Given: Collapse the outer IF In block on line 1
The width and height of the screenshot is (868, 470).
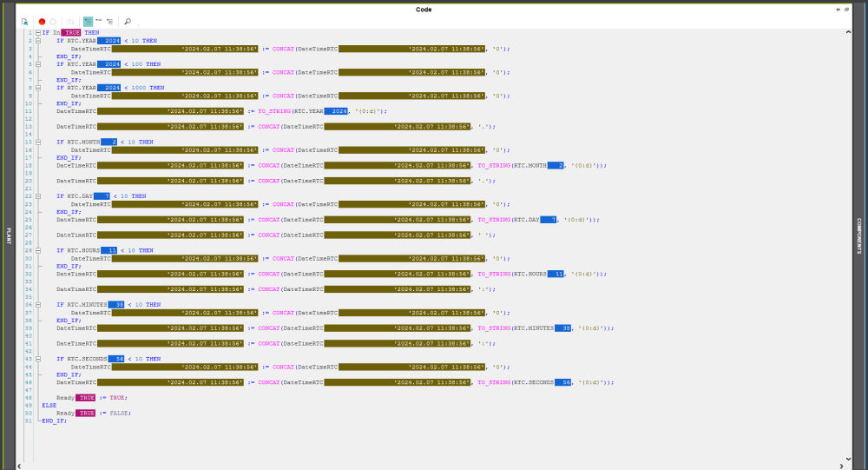Looking at the screenshot, I should tap(37, 33).
